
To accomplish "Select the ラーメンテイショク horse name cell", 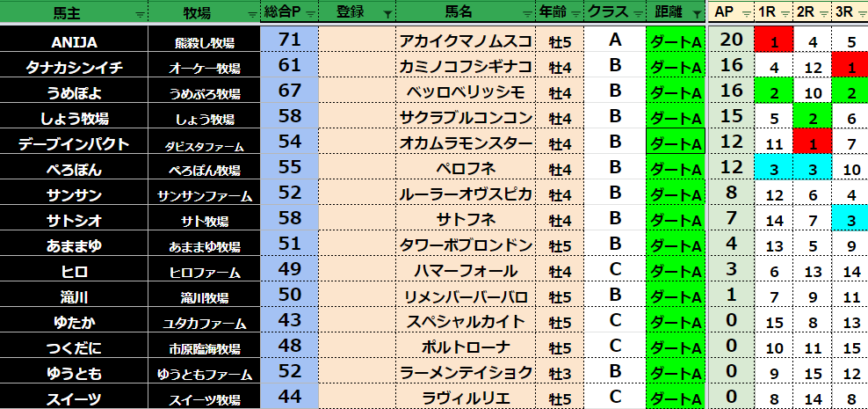I will click(466, 372).
